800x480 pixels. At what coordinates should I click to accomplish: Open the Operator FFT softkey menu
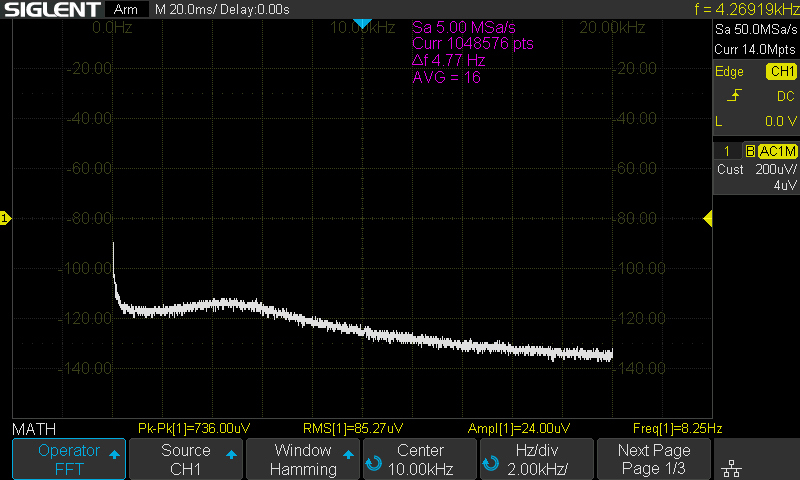[69, 459]
